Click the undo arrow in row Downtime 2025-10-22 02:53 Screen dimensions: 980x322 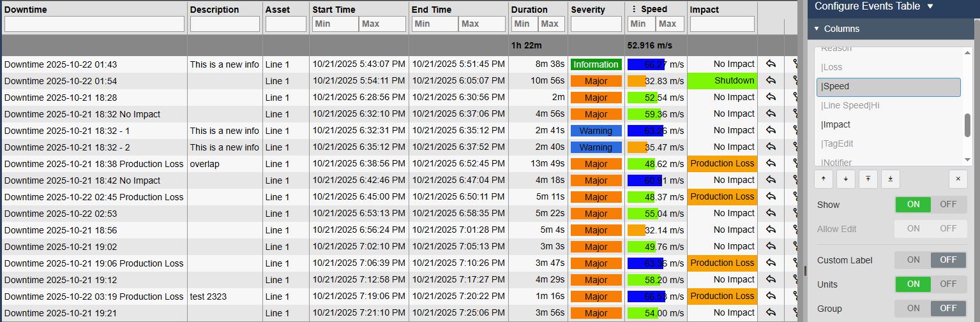coord(771,213)
